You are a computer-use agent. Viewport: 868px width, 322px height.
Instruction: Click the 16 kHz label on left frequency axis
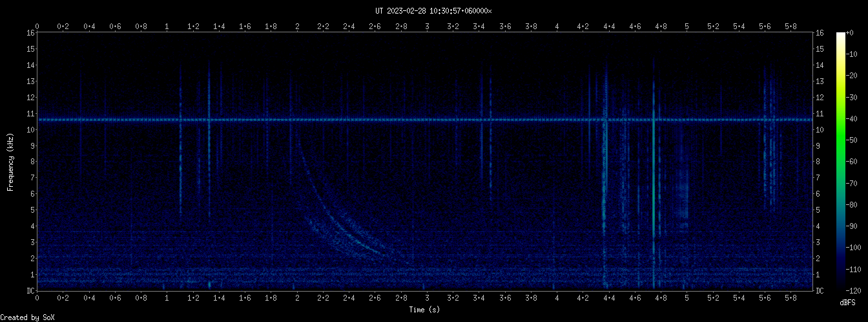pyautogui.click(x=30, y=33)
